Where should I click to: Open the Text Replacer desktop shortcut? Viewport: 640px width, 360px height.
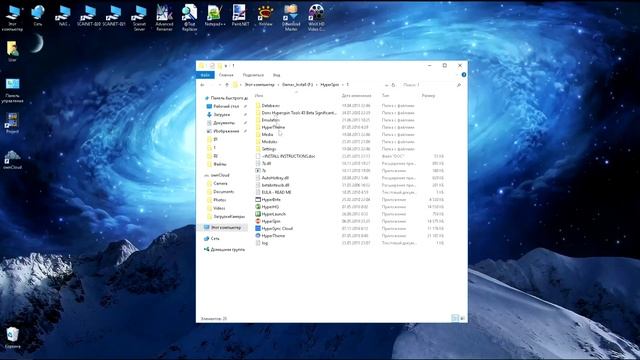pos(189,18)
